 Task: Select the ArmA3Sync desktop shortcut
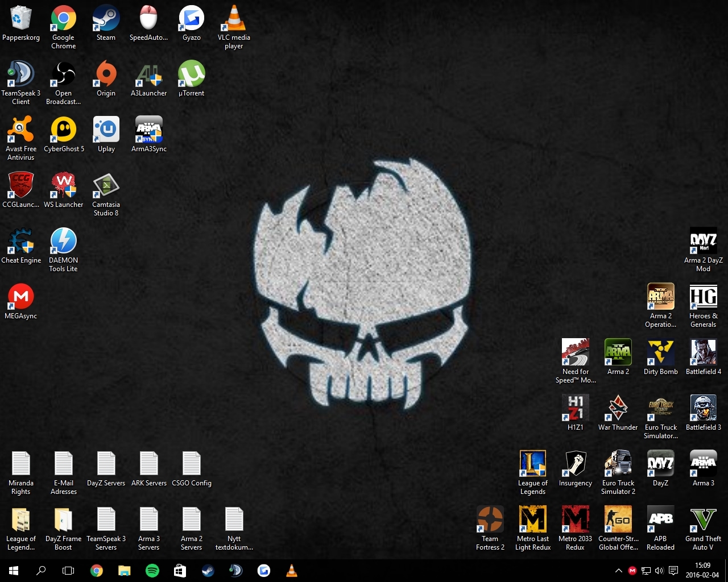coord(149,135)
